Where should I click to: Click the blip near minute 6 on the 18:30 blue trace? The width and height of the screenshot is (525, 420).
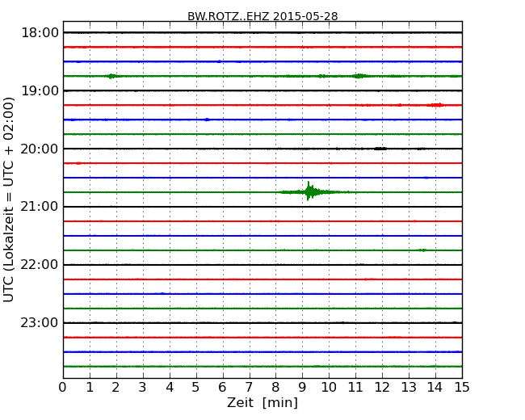(220, 61)
